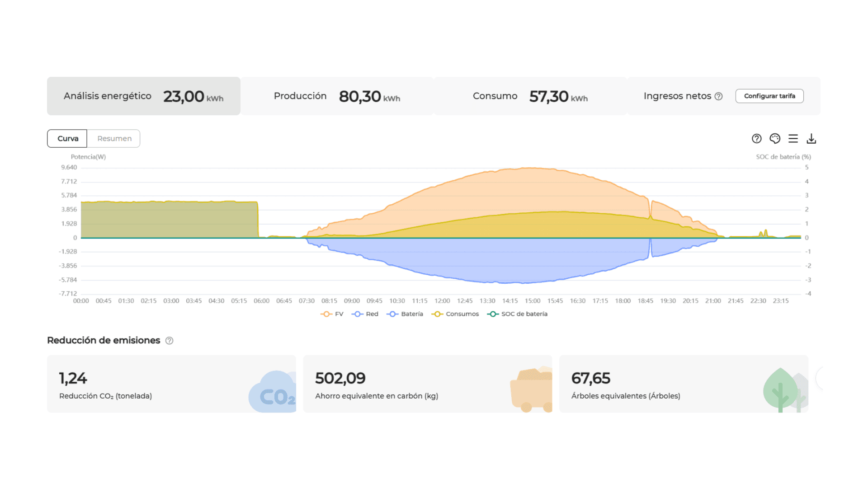The height and width of the screenshot is (488, 868).
Task: Toggle the Consumos legend series
Action: [455, 314]
